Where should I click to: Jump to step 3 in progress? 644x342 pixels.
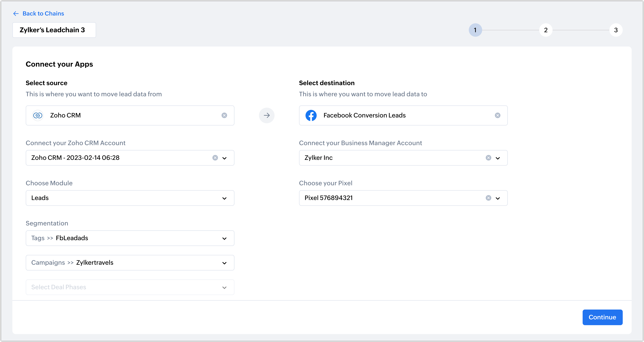point(616,30)
